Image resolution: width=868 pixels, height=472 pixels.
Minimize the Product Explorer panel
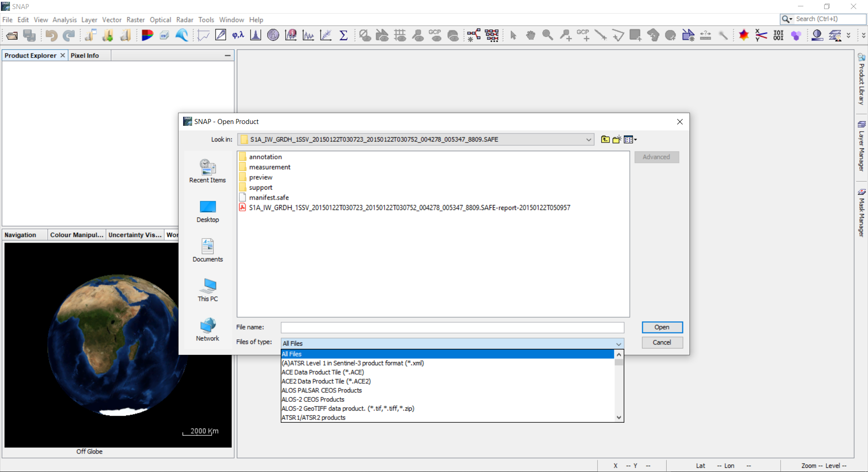(x=228, y=55)
